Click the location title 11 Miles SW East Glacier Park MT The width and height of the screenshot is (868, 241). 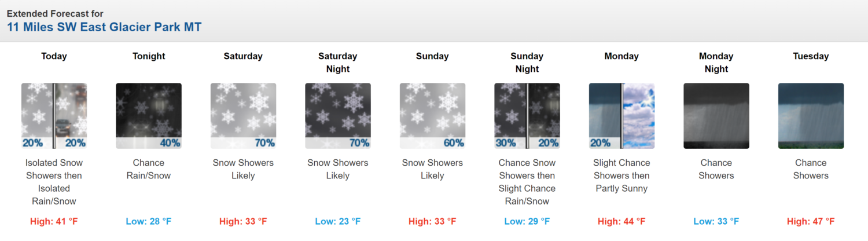[x=104, y=27]
